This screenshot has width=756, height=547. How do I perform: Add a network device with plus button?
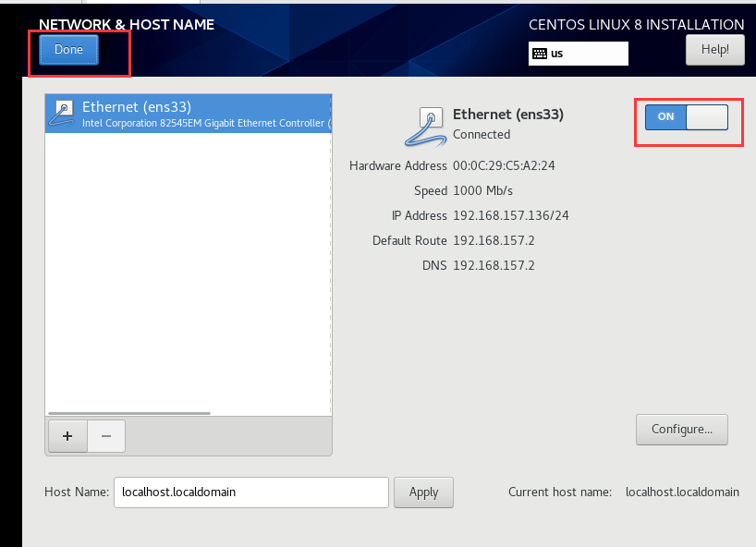click(67, 436)
